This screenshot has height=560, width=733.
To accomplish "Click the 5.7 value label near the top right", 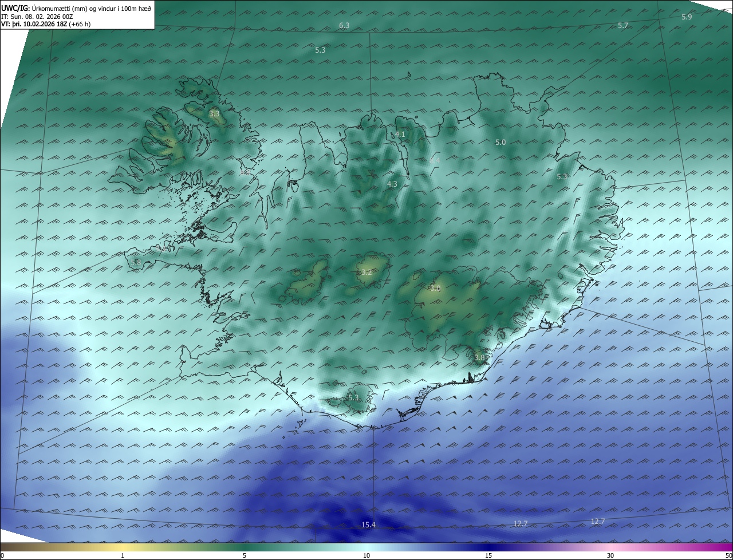I will [623, 26].
